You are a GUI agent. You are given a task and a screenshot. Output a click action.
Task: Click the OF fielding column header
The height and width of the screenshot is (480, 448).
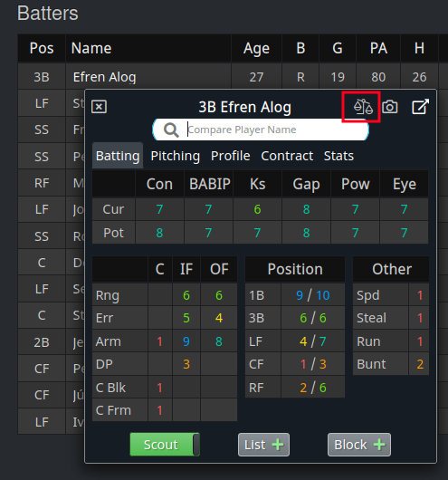click(x=219, y=269)
